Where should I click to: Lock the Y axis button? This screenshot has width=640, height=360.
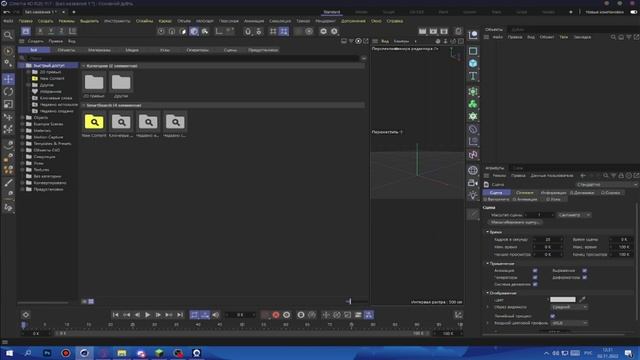tap(51, 31)
